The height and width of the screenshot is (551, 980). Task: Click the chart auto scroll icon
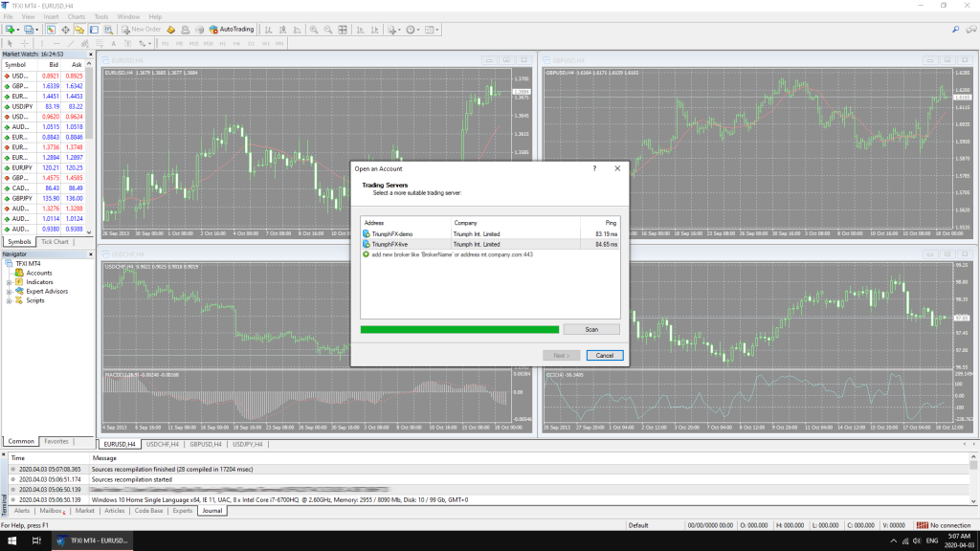pyautogui.click(x=360, y=30)
